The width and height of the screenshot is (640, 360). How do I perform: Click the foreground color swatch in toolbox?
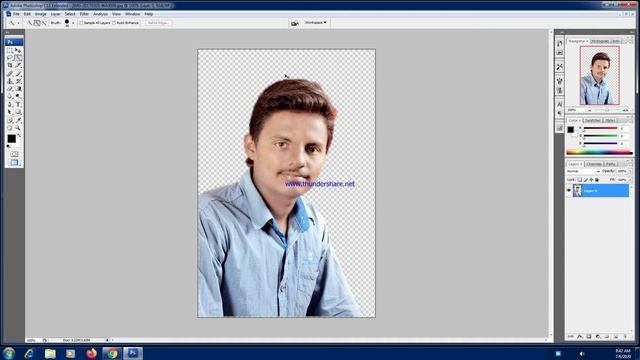click(12, 139)
